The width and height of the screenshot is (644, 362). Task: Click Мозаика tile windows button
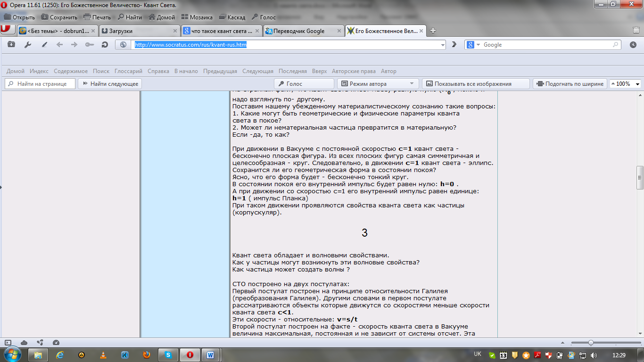coord(197,17)
